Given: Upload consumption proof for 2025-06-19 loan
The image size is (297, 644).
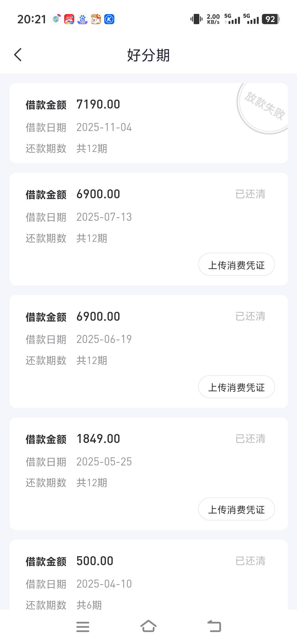Looking at the screenshot, I should (x=236, y=387).
